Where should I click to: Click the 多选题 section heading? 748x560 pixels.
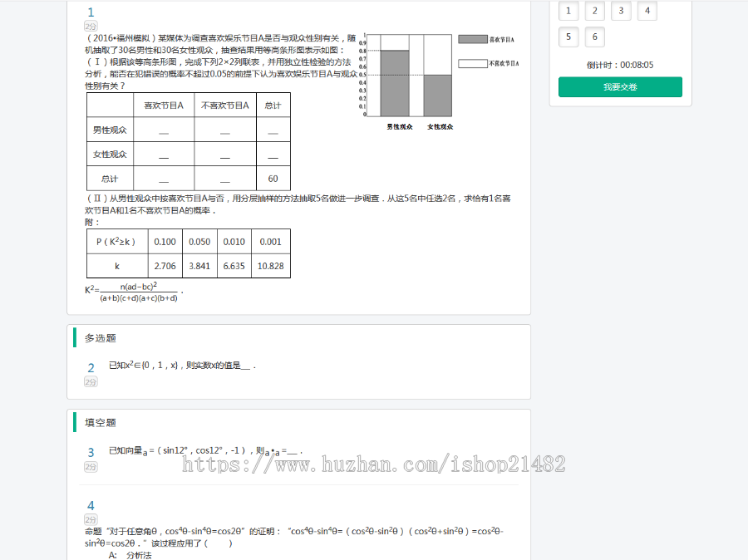(x=101, y=337)
